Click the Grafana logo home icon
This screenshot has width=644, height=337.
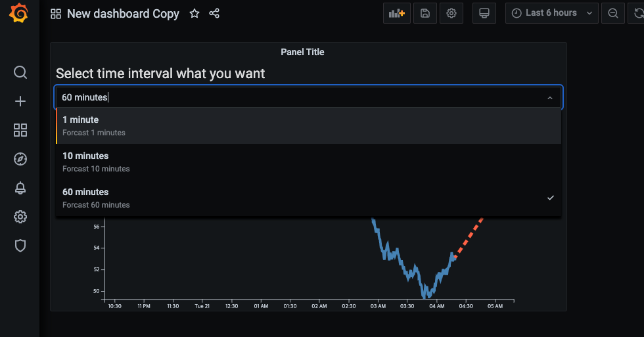[19, 14]
